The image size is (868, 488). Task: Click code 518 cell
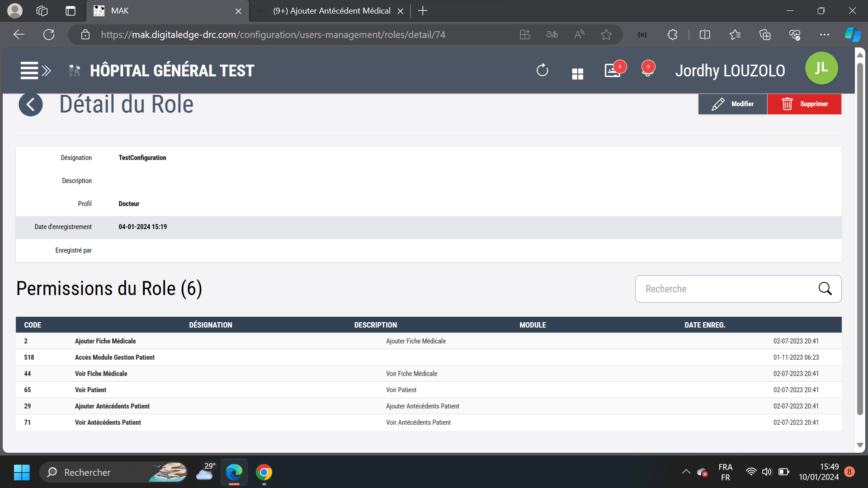(29, 357)
